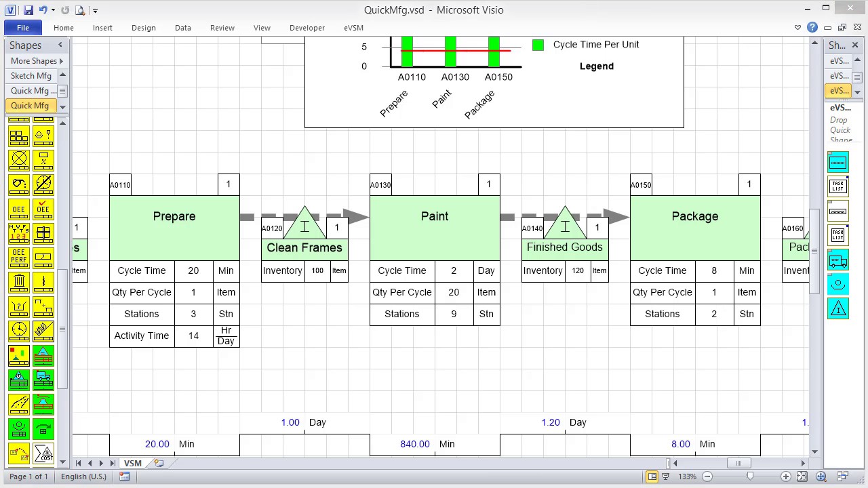
Task: Open the eVSM ribbon tab
Action: pyautogui.click(x=354, y=28)
